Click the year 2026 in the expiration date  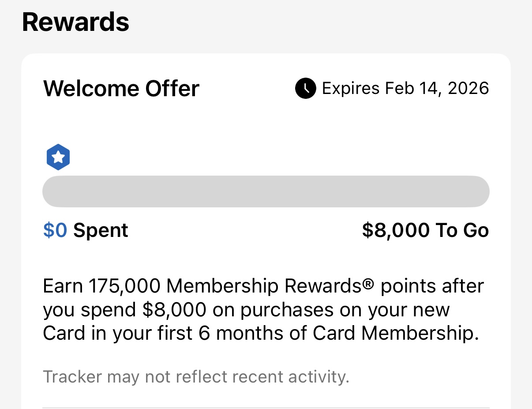[468, 88]
